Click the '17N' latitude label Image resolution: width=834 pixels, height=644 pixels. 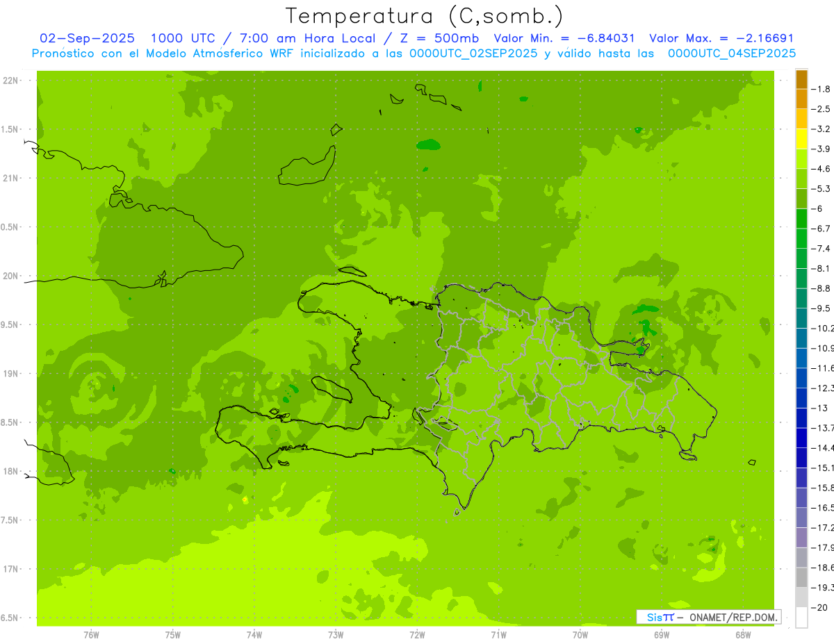pyautogui.click(x=10, y=570)
